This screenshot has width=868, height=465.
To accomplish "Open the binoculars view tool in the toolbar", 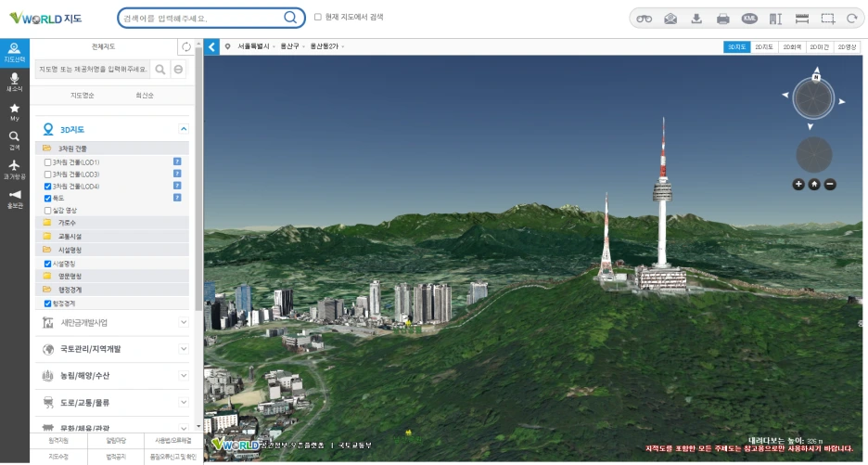I will 644,19.
